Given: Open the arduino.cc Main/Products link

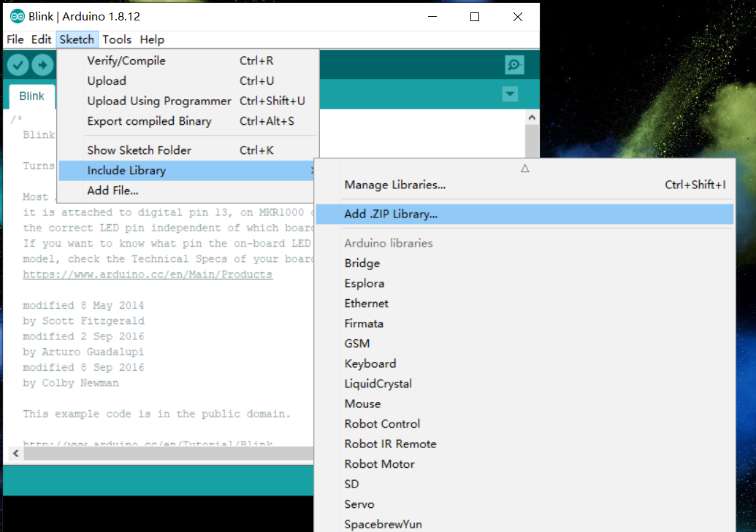Looking at the screenshot, I should pos(148,274).
